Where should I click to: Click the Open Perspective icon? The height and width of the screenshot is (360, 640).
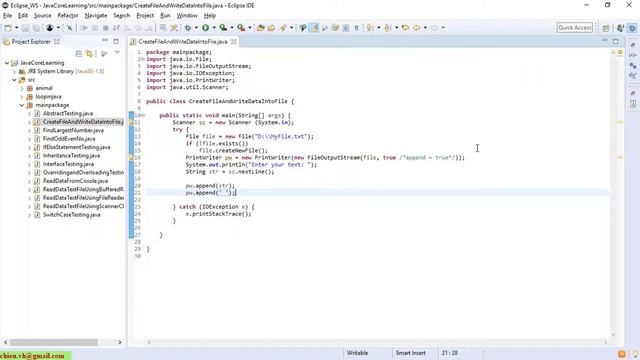coord(606,28)
